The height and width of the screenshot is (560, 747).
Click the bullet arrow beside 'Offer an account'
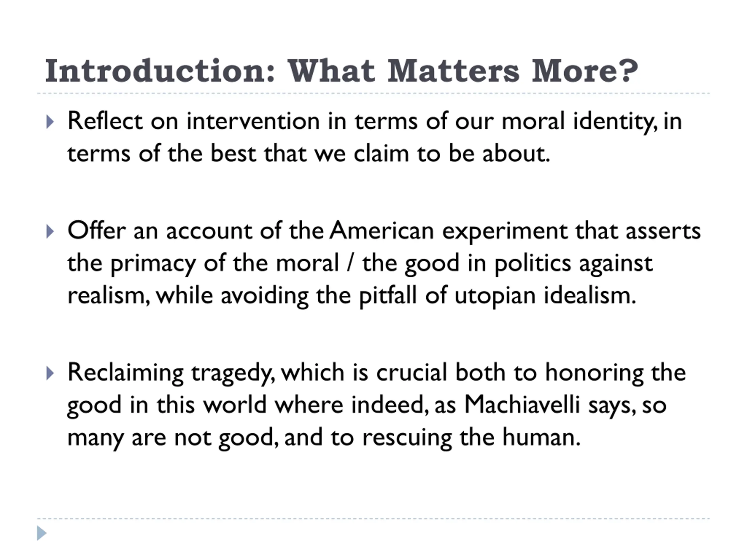click(50, 232)
